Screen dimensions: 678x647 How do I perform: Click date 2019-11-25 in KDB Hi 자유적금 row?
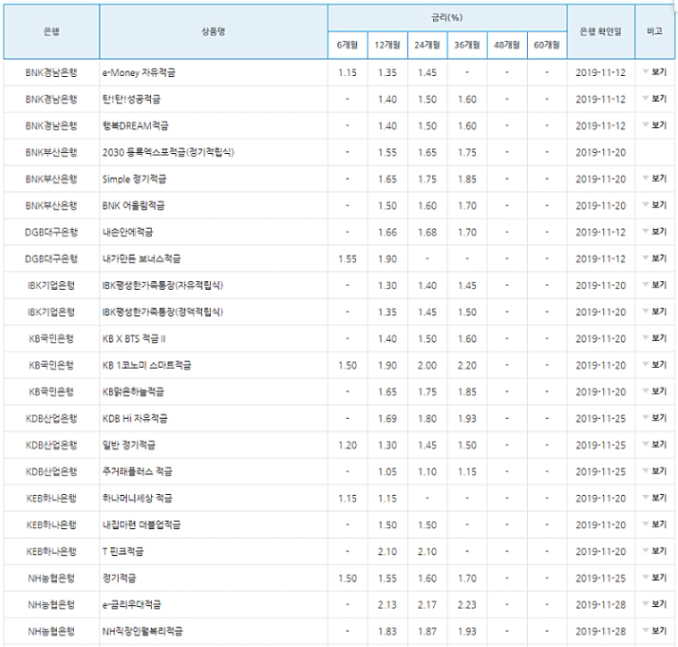tap(601, 419)
